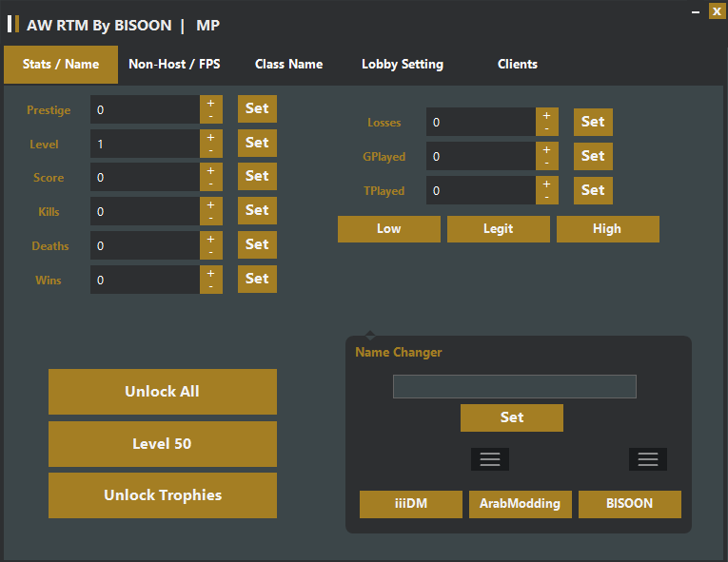
Task: Decrease Score value with minus stepper
Action: tap(210, 184)
